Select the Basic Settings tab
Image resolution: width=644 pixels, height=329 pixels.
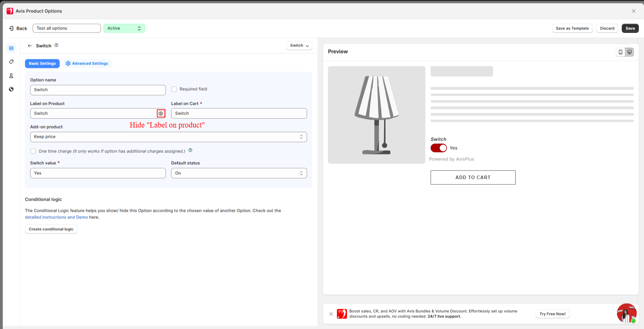tap(42, 64)
